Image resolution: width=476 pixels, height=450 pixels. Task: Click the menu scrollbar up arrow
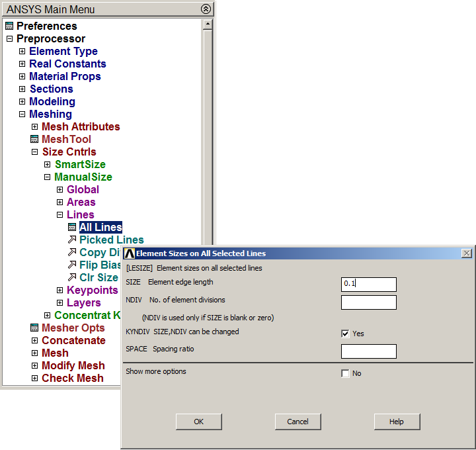tap(208, 24)
